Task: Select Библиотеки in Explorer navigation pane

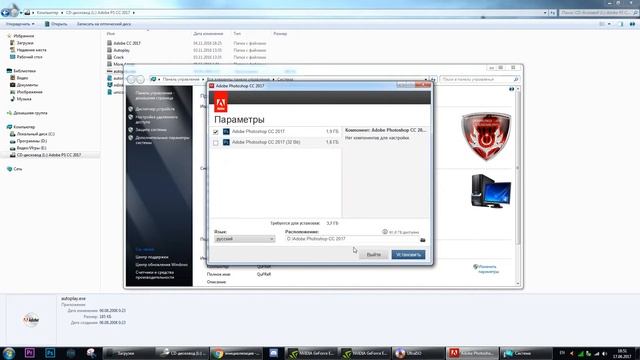Action: click(24, 71)
